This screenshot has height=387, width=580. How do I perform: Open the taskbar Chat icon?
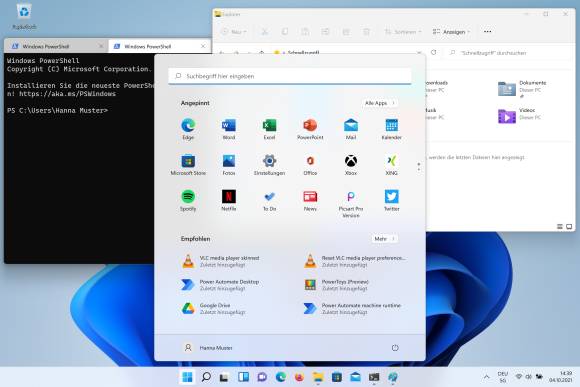(x=262, y=377)
